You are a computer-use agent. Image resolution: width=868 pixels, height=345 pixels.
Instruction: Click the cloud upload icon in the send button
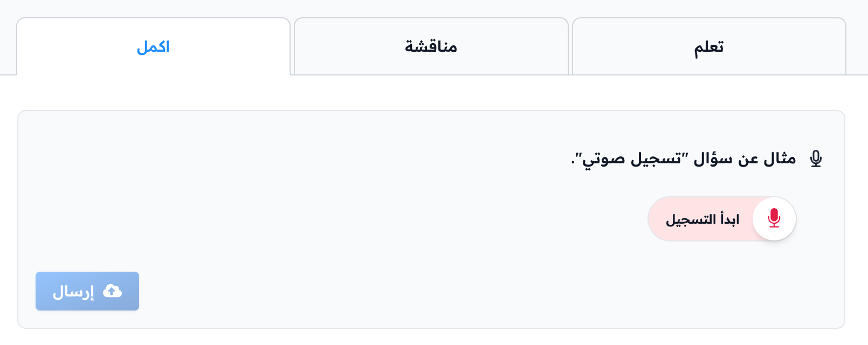tap(112, 291)
